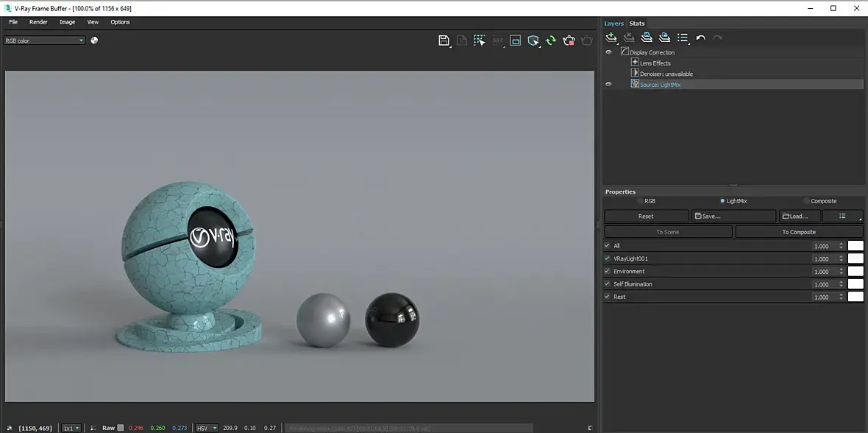Screen dimensions: 868x433
Task: Open the HSV color mode dropdown
Action: 207,428
